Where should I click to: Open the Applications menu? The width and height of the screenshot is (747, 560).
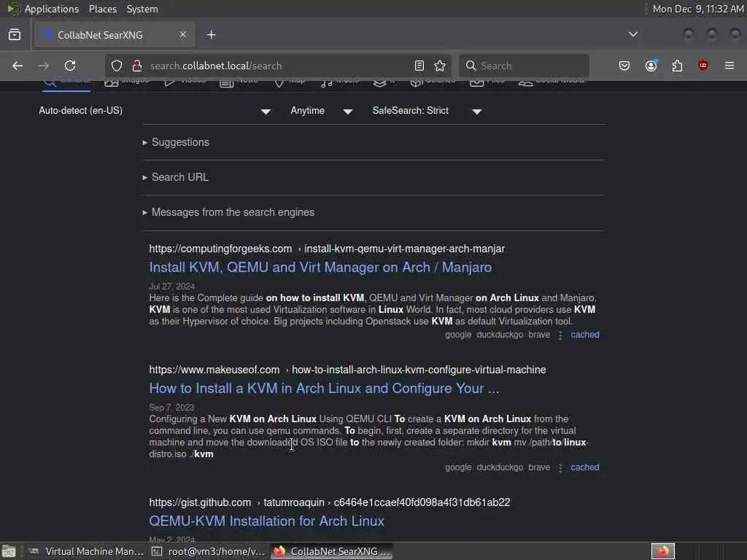point(52,9)
